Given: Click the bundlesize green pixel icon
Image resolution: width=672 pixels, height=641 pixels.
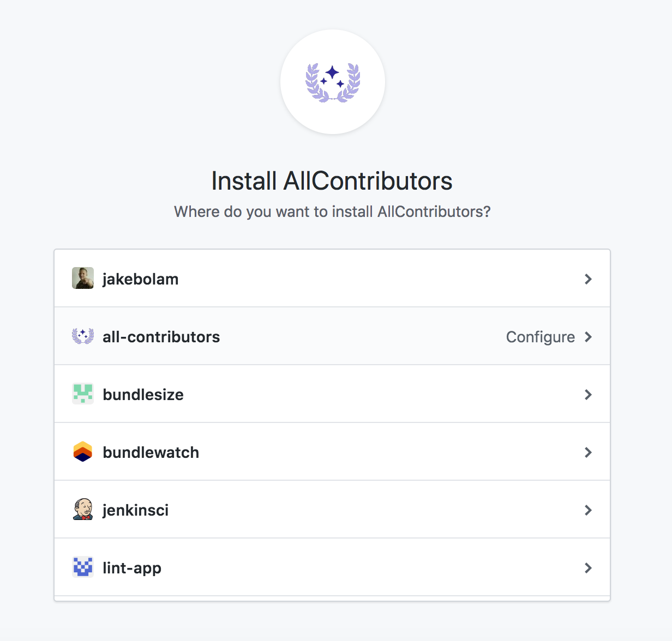Looking at the screenshot, I should (83, 394).
